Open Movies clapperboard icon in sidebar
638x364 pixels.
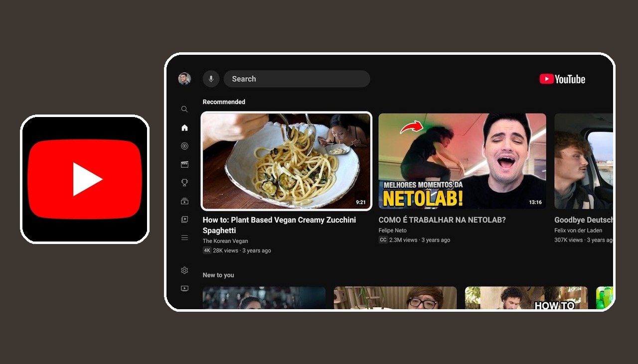point(184,164)
